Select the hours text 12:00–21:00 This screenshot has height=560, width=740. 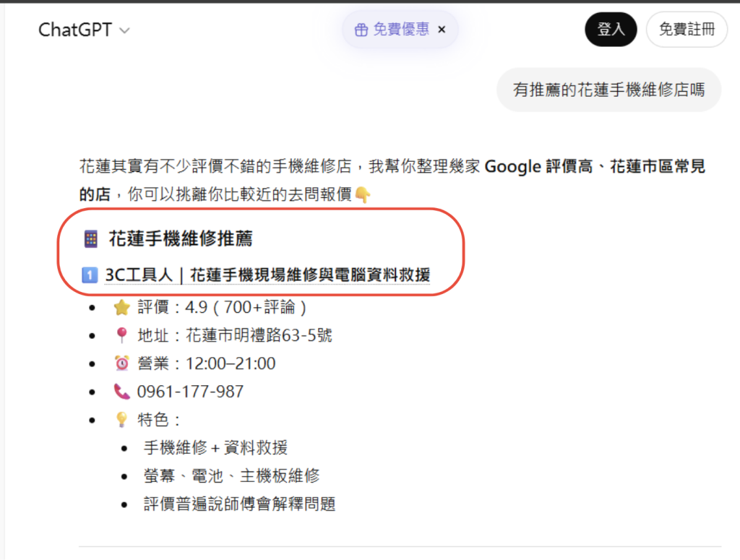[x=231, y=363]
